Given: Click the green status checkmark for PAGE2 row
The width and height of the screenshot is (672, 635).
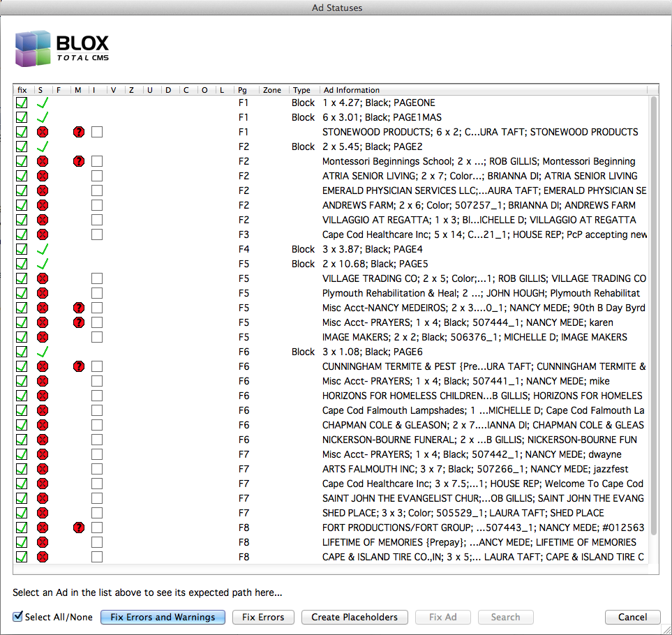Looking at the screenshot, I should pyautogui.click(x=43, y=147).
